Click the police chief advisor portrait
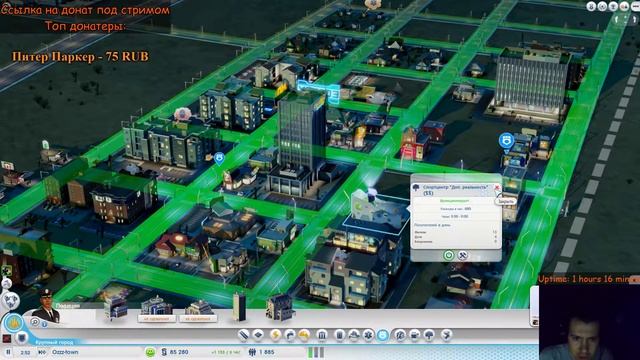Image resolution: width=640 pixels, height=360 pixels. tap(46, 306)
